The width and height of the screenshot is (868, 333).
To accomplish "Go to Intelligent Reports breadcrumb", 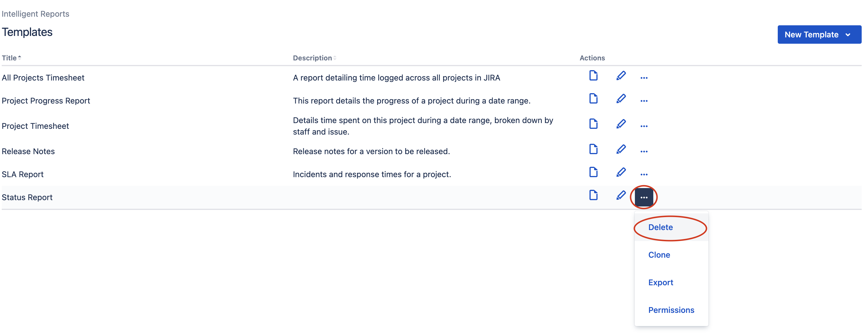I will coord(35,14).
